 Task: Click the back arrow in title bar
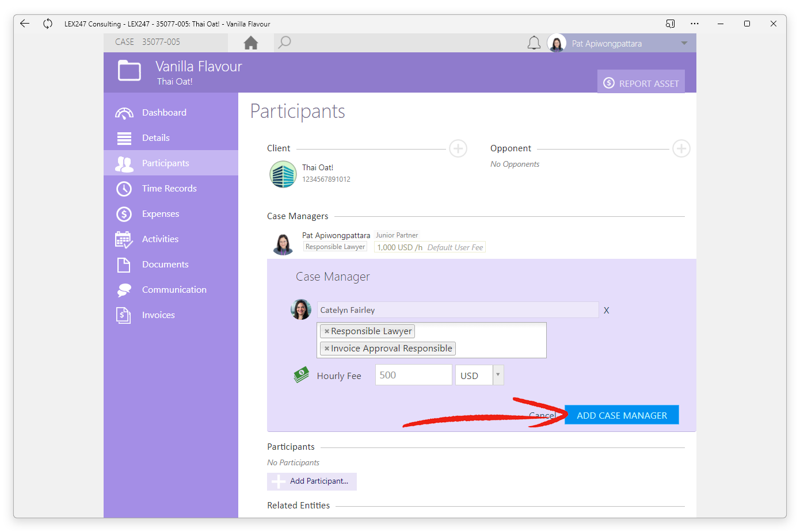pos(25,24)
